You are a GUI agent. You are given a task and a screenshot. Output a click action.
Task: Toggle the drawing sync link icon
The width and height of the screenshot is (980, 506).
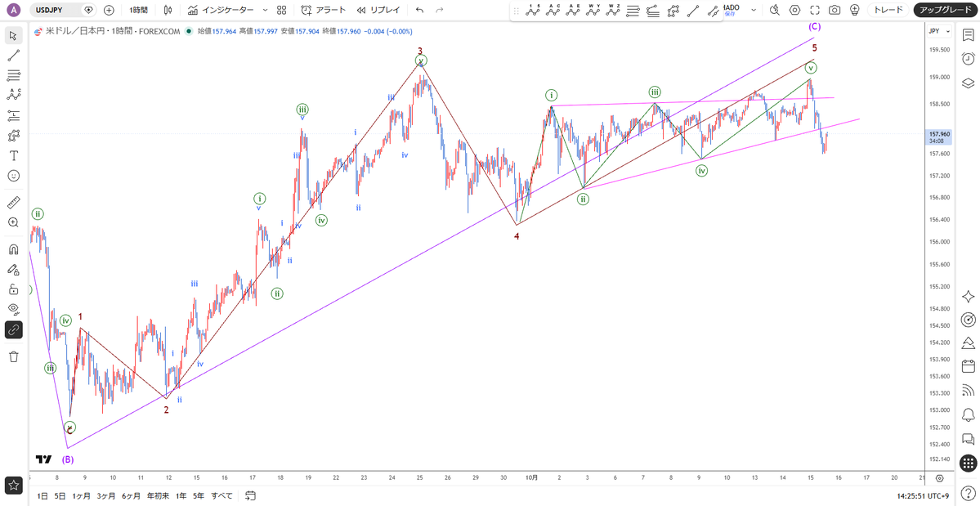(x=14, y=329)
